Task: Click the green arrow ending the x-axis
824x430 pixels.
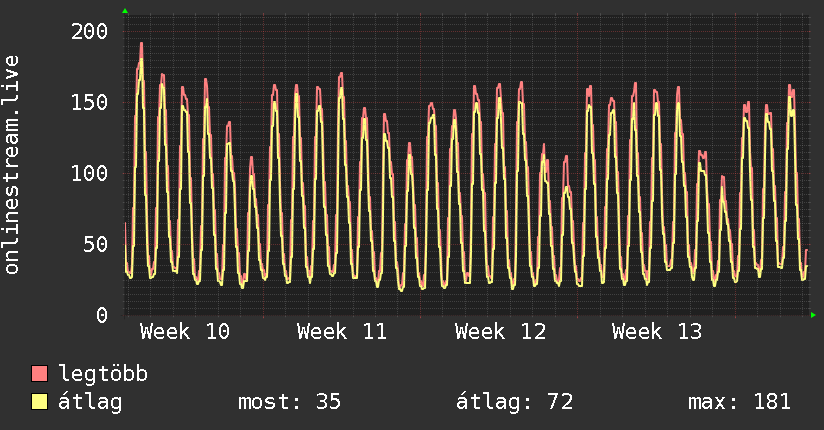Action: pos(814,315)
